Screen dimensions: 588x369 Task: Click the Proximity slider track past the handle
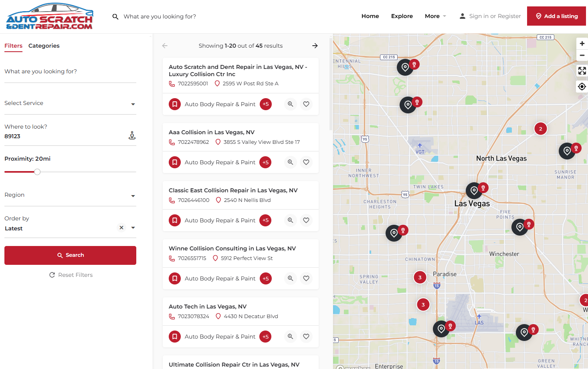point(88,172)
